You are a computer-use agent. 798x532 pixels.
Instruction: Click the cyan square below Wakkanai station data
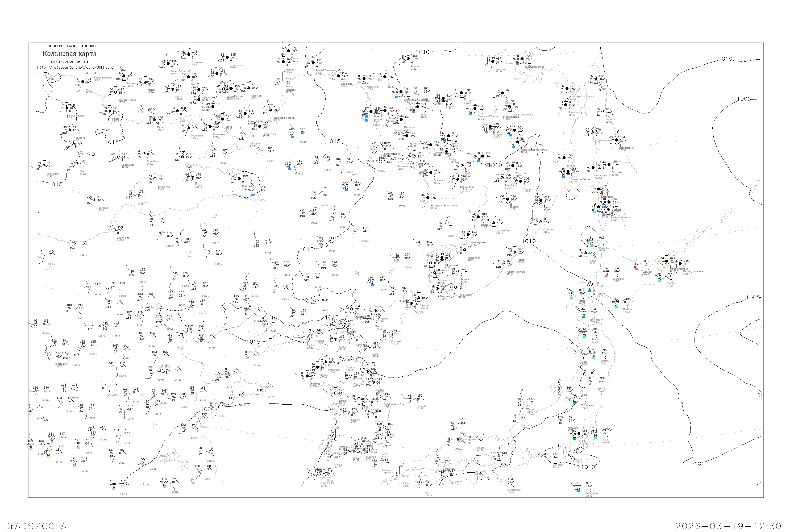point(592,245)
